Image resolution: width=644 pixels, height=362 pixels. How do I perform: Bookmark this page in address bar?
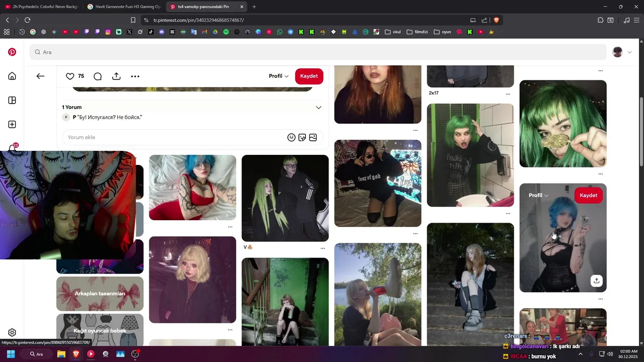133,20
